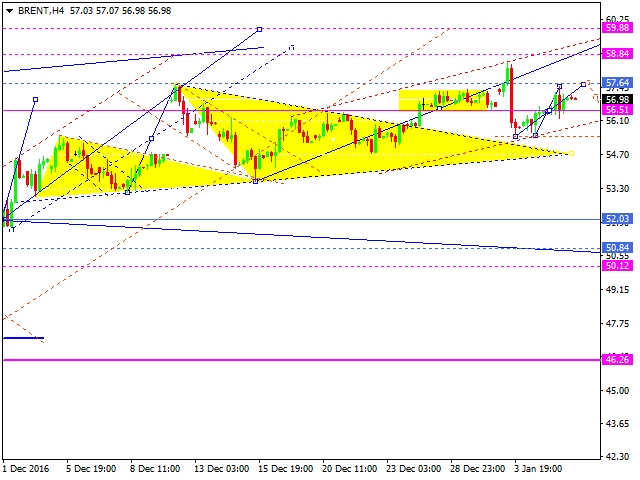Select the 59.88 magenta price level label

coord(618,28)
